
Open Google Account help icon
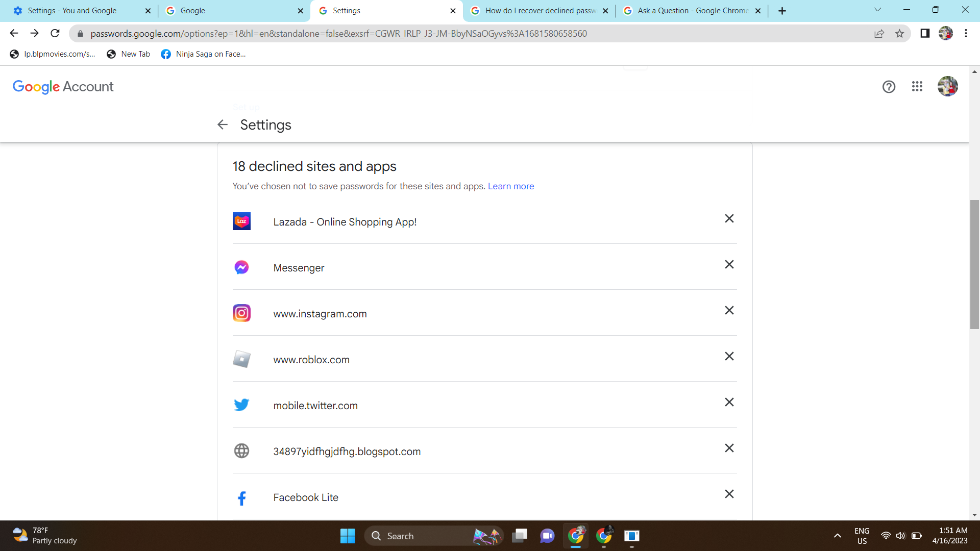889,87
